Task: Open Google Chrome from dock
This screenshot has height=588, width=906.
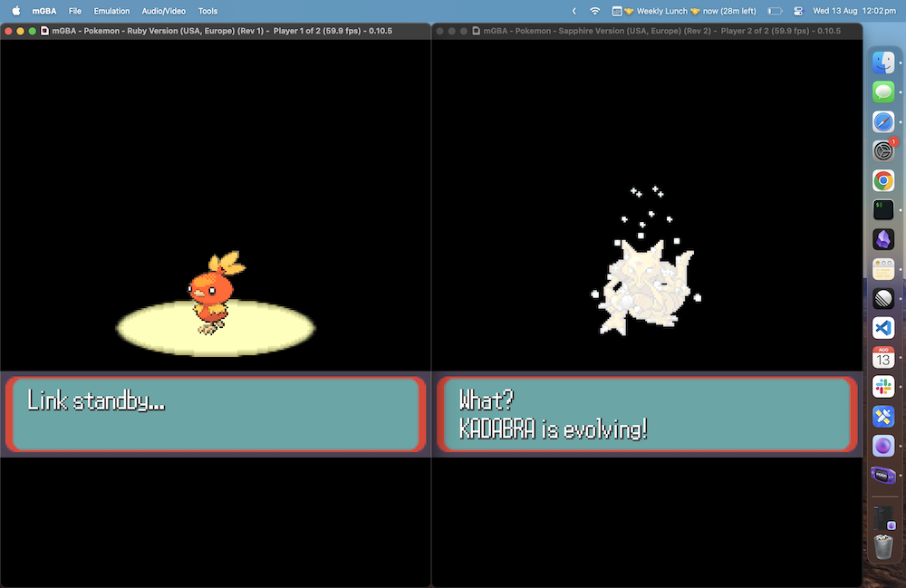Action: [883, 180]
